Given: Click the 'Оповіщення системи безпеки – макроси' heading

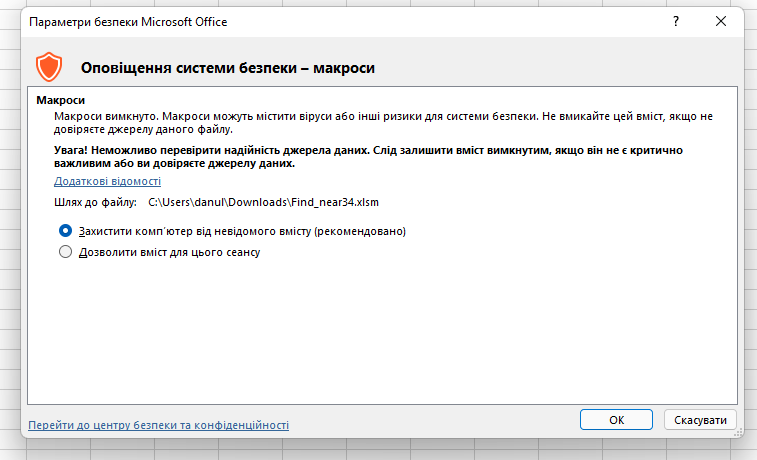Looking at the screenshot, I should point(227,68).
